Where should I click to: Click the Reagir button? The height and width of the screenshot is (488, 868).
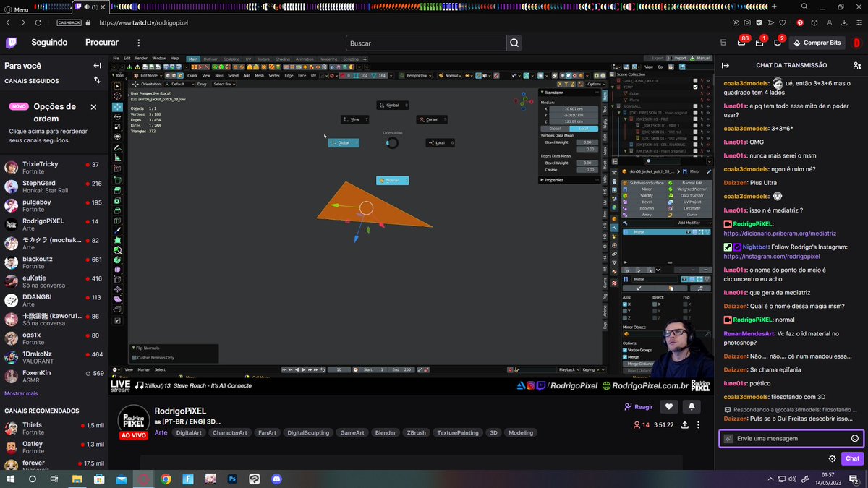point(639,407)
